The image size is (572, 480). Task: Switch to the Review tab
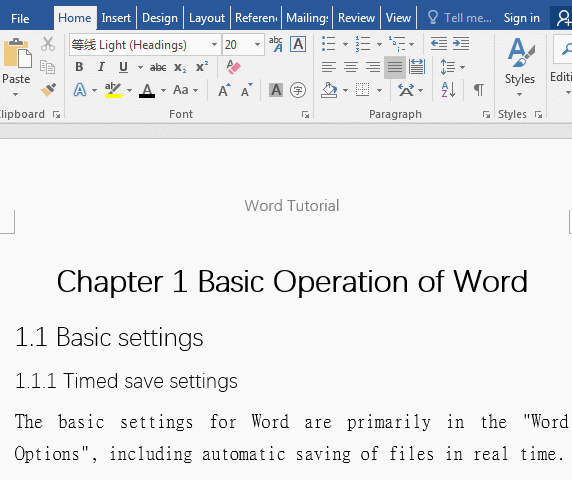(356, 18)
